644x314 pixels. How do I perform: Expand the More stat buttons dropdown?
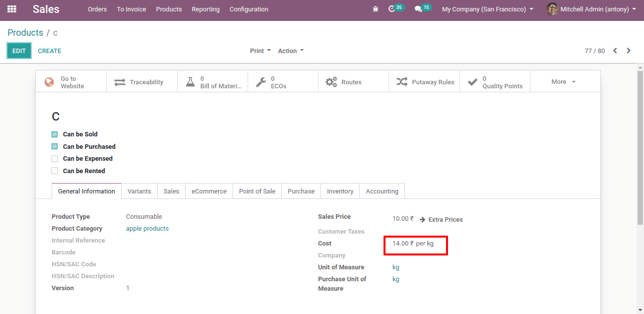564,82
